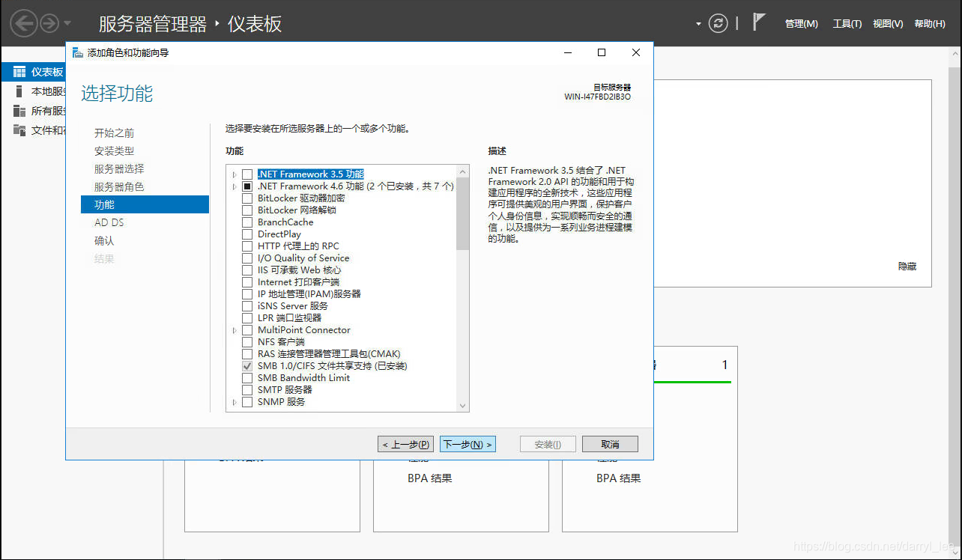Check NFS 客户端 checkbox
The height and width of the screenshot is (560, 962).
point(247,342)
